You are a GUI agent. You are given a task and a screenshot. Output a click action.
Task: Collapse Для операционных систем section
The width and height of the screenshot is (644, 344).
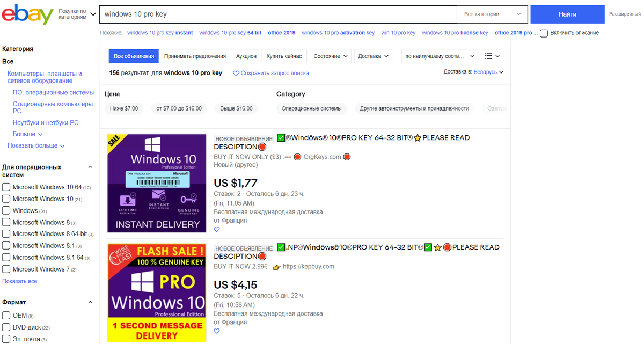(90, 167)
